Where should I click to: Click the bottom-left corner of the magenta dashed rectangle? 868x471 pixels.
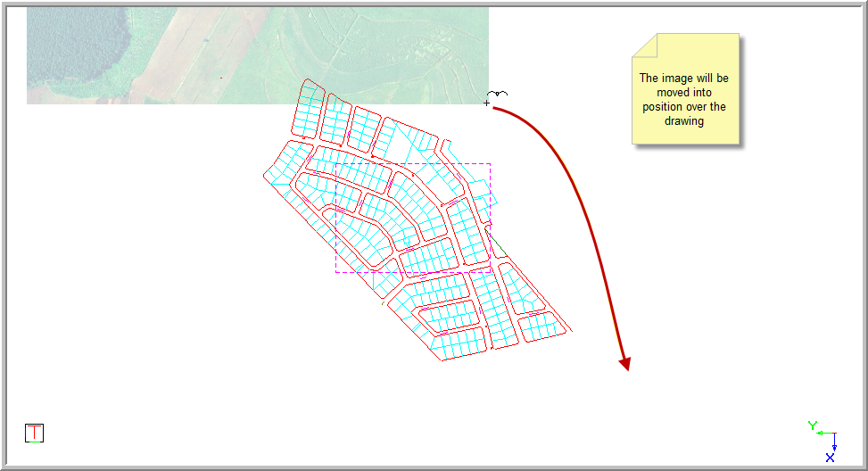[336, 271]
